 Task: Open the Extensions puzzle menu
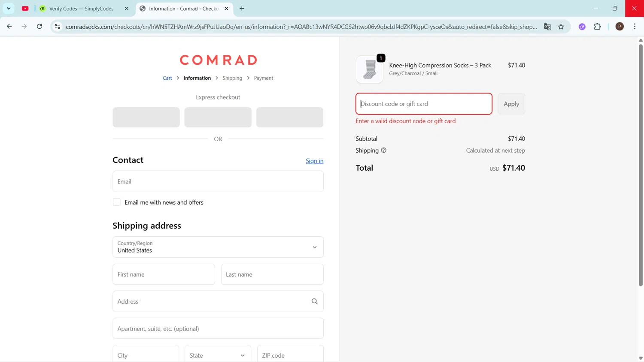(x=597, y=27)
